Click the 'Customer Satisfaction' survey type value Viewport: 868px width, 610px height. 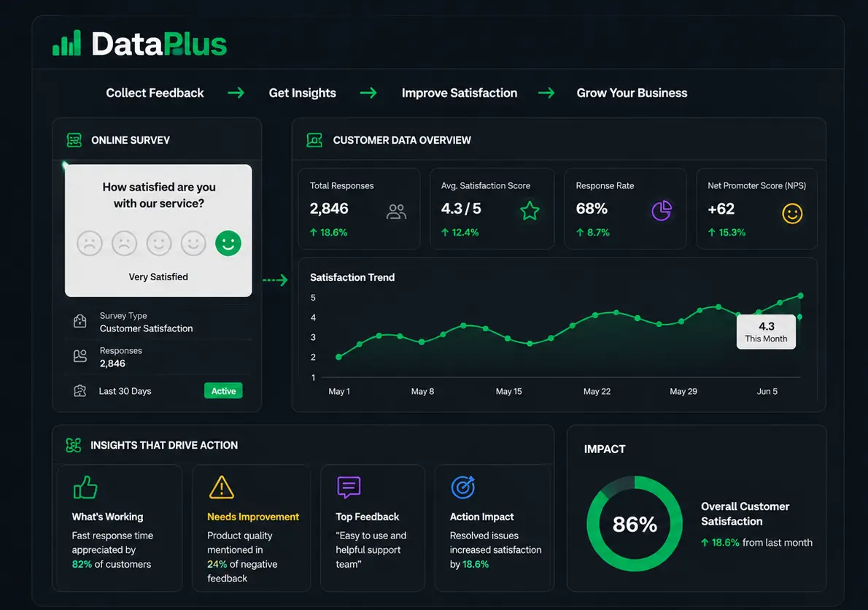[x=146, y=328]
